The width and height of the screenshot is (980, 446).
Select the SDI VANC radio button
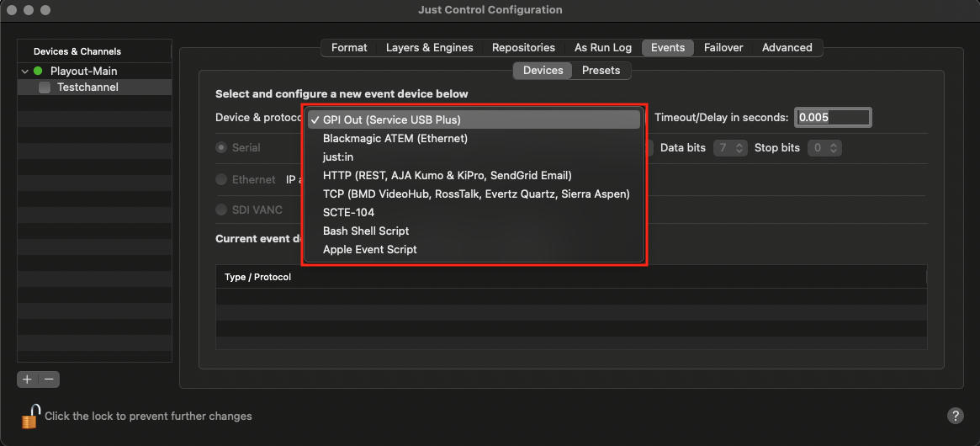click(x=221, y=210)
